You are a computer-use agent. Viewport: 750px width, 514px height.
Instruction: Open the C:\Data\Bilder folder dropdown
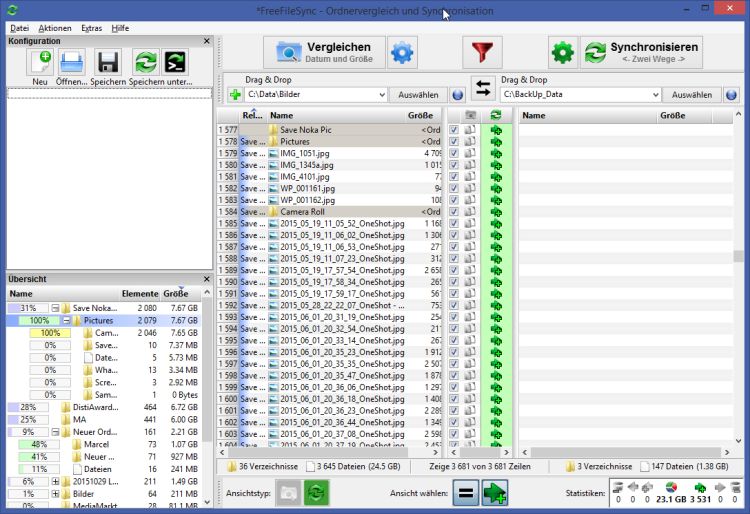click(x=382, y=95)
